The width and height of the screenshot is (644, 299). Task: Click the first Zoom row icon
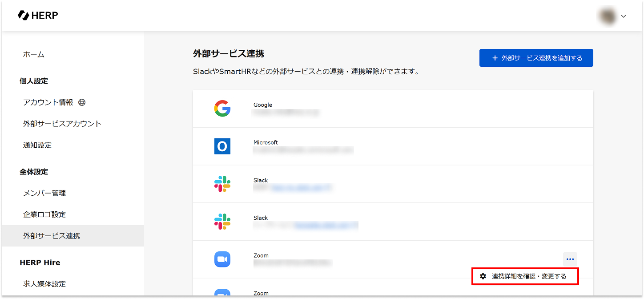[222, 259]
